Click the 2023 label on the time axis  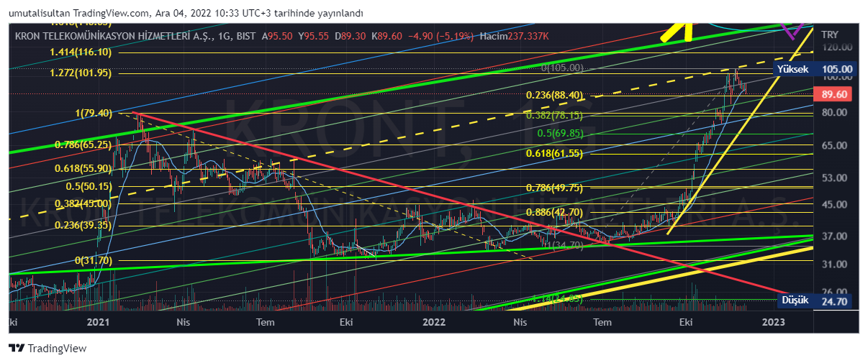(x=774, y=323)
